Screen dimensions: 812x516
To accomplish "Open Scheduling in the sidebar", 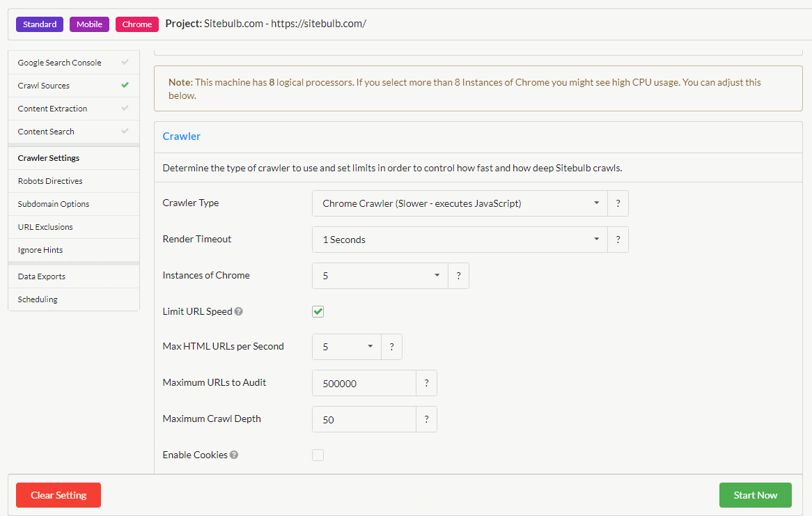I will [x=74, y=299].
